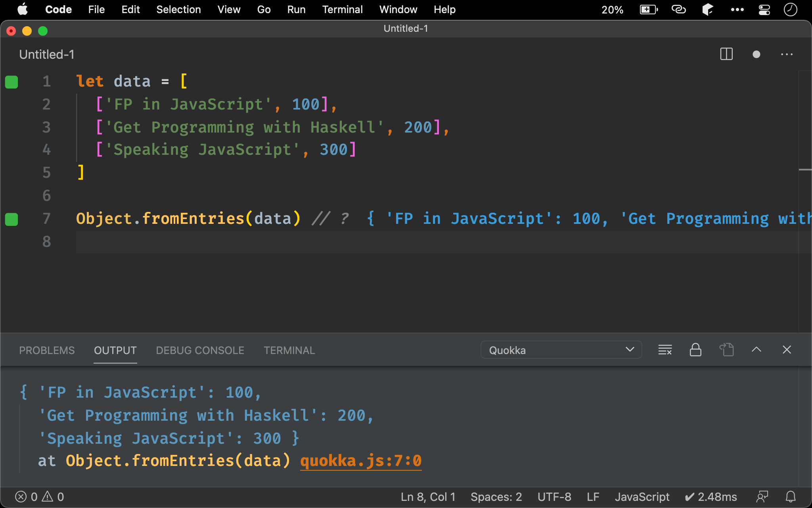Click Spaces: 2 indentation setting

point(496,496)
